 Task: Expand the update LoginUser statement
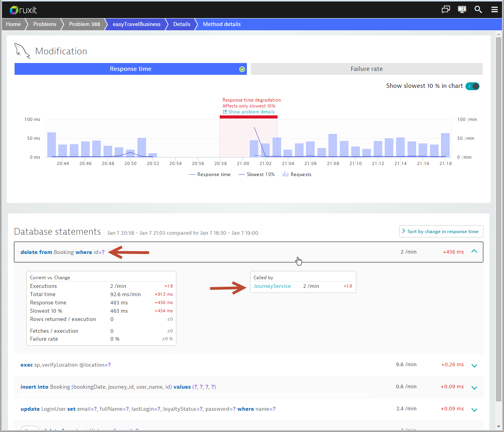(474, 410)
